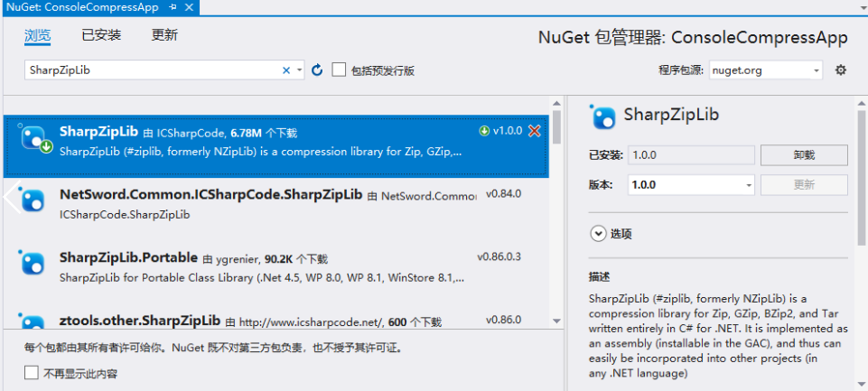This screenshot has height=391, width=868.
Task: Click the refresh icon beside search box
Action: [x=317, y=70]
